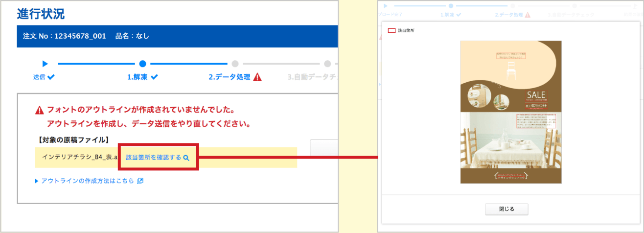Open the 該当箇所を確認する link
Screen dimensions: 644x233
click(x=153, y=158)
